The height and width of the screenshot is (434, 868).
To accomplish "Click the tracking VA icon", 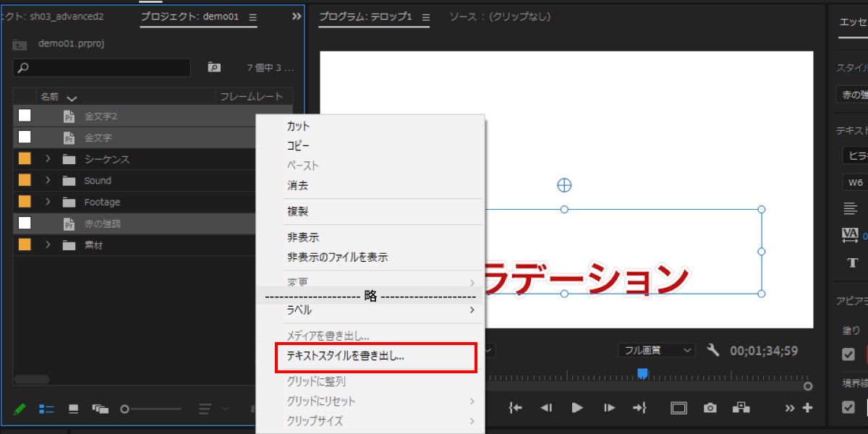I will tap(850, 234).
